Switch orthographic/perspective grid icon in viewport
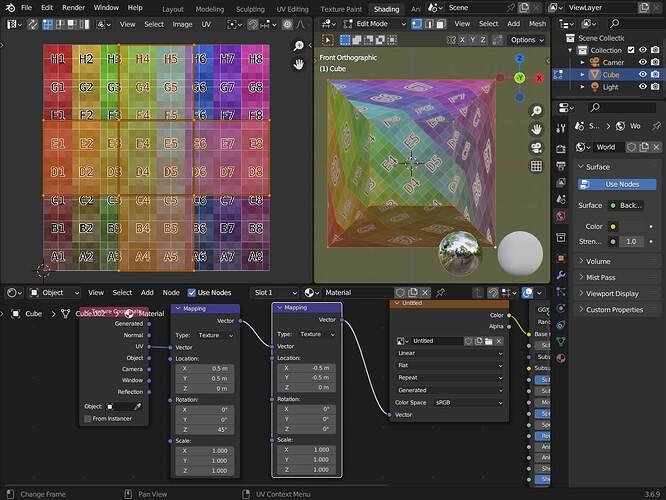The height and width of the screenshot is (500, 666). 536,166
